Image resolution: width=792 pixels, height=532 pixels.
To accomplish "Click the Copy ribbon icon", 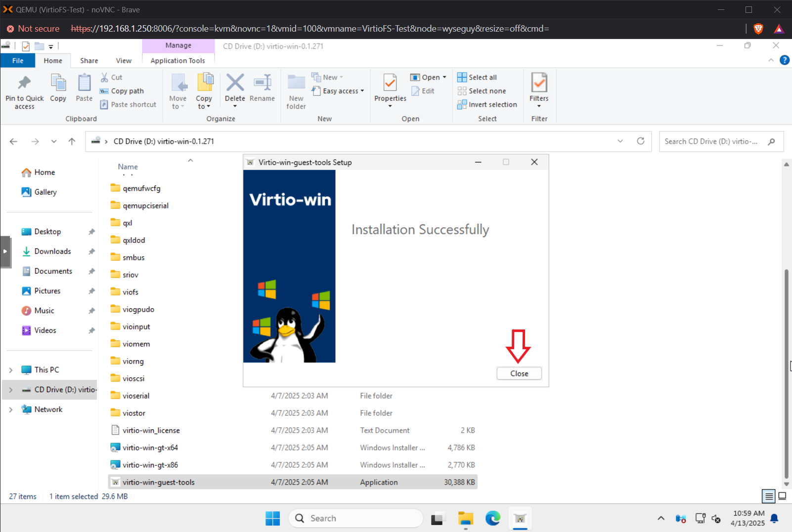I will point(58,82).
